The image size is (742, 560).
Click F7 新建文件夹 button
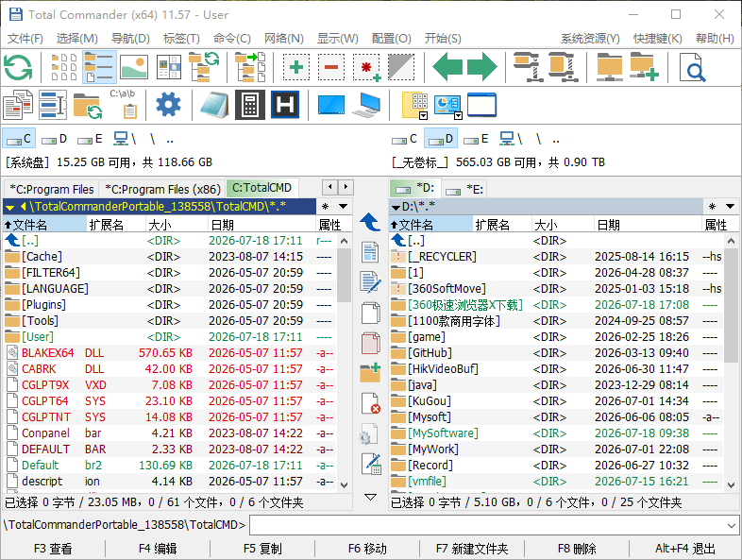pos(472,549)
